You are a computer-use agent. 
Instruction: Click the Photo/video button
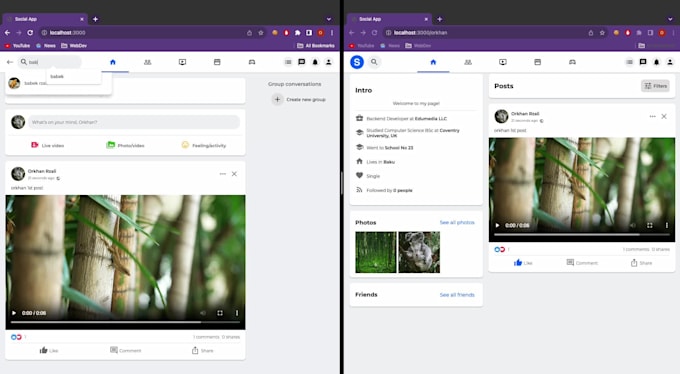pos(125,145)
